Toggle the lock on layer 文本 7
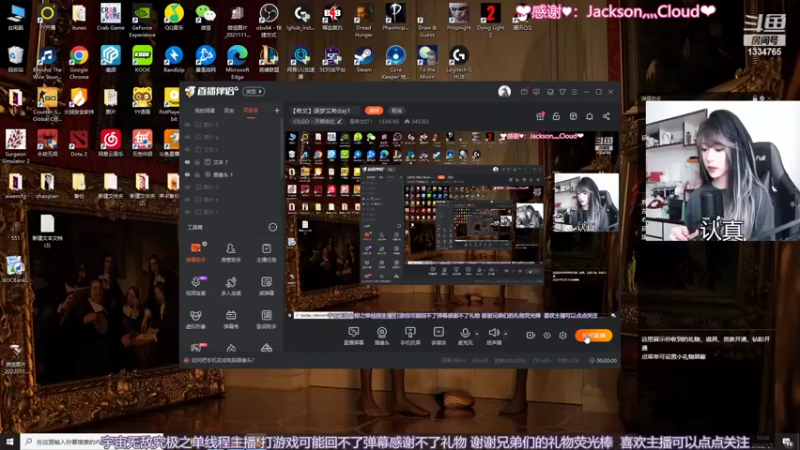This screenshot has height=450, width=800. tap(197, 162)
